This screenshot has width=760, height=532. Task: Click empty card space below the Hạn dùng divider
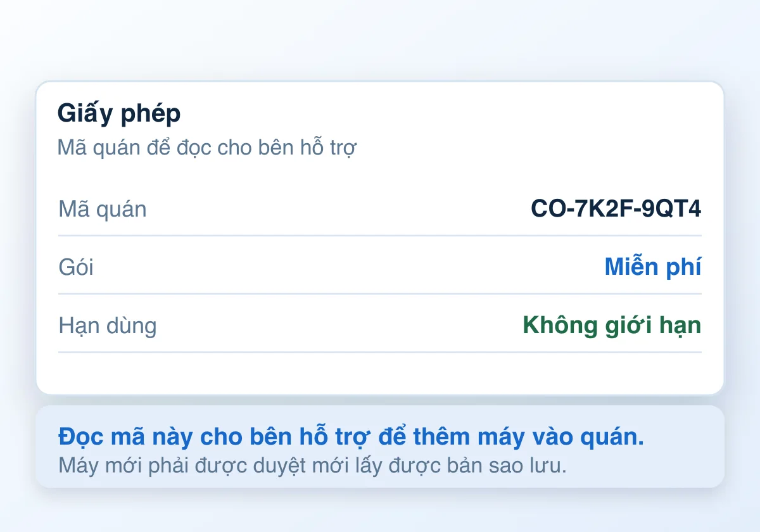coord(380,374)
